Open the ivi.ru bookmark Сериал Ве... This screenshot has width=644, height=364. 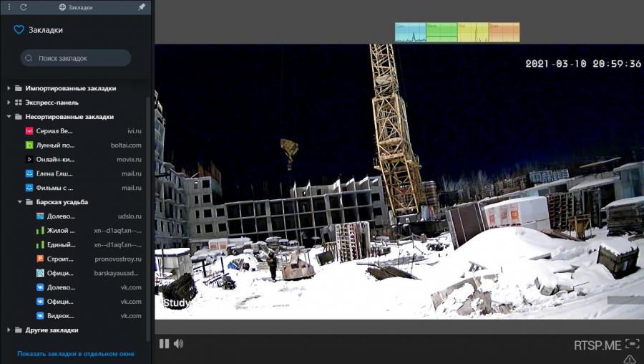[x=54, y=131]
